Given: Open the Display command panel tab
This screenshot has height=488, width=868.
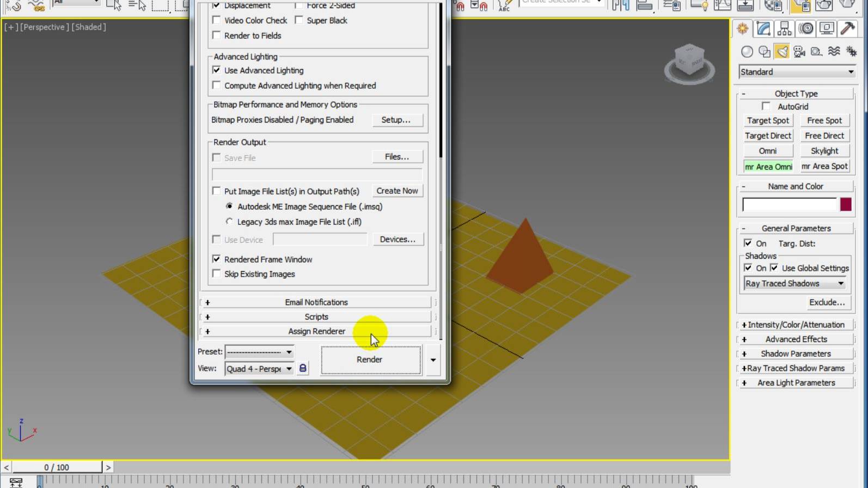Looking at the screenshot, I should 827,28.
